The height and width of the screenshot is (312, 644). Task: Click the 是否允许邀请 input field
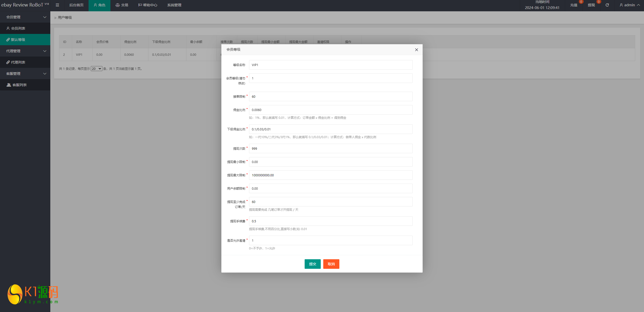coord(331,240)
